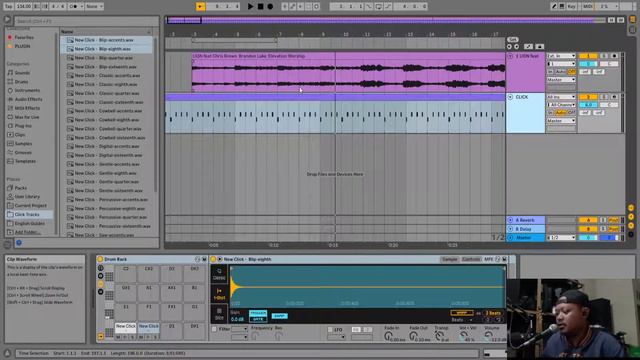Toggle LION track activator button
This screenshot has width=640, height=360.
(588, 56)
